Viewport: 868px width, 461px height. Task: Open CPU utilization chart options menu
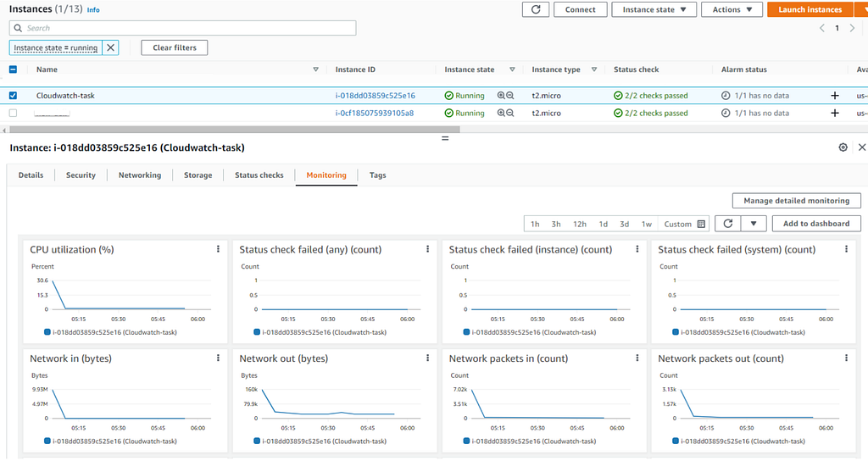pyautogui.click(x=218, y=249)
